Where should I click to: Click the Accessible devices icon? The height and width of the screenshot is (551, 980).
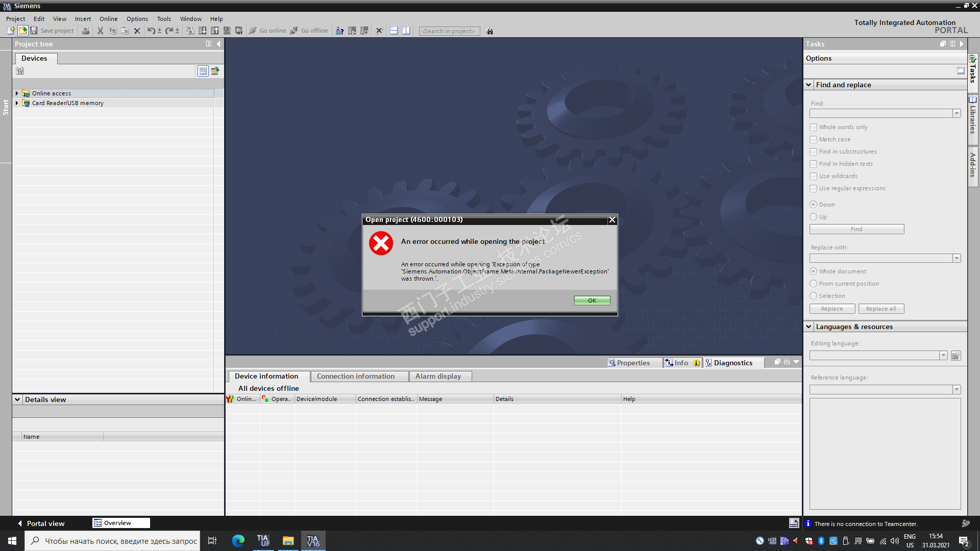[339, 31]
